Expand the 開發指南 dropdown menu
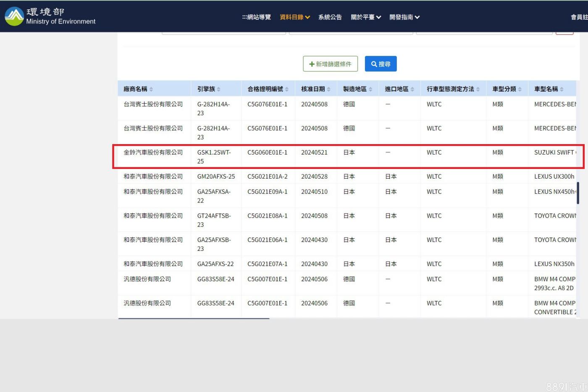 coord(404,17)
